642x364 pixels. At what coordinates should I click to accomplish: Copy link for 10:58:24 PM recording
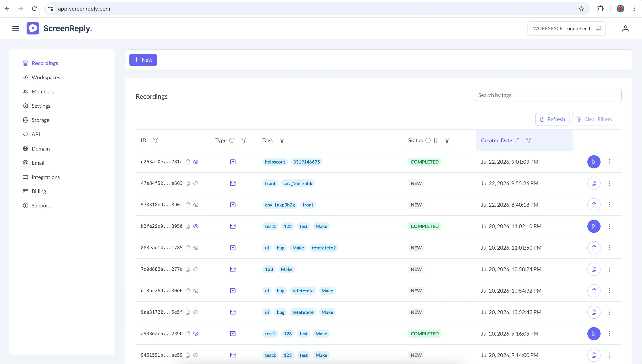594,269
